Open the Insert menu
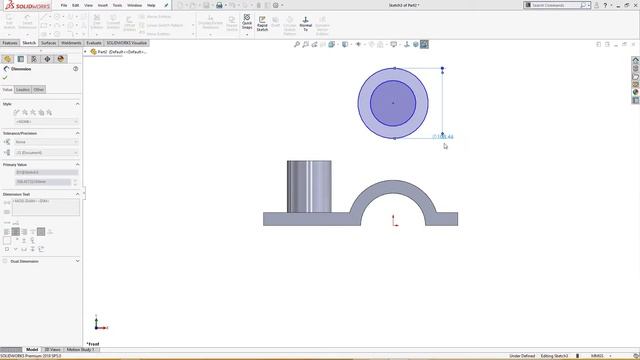Viewport: 640px width, 360px height. click(103, 5)
